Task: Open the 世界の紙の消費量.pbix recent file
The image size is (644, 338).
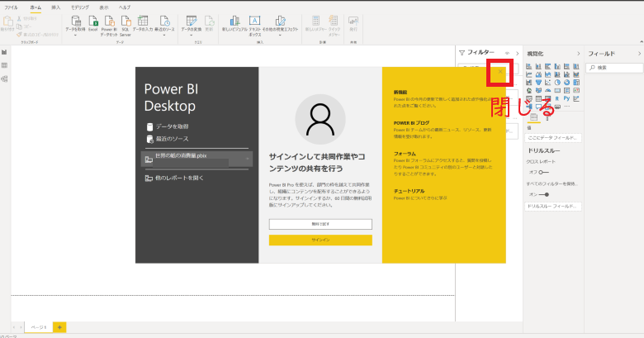Action: coord(197,159)
